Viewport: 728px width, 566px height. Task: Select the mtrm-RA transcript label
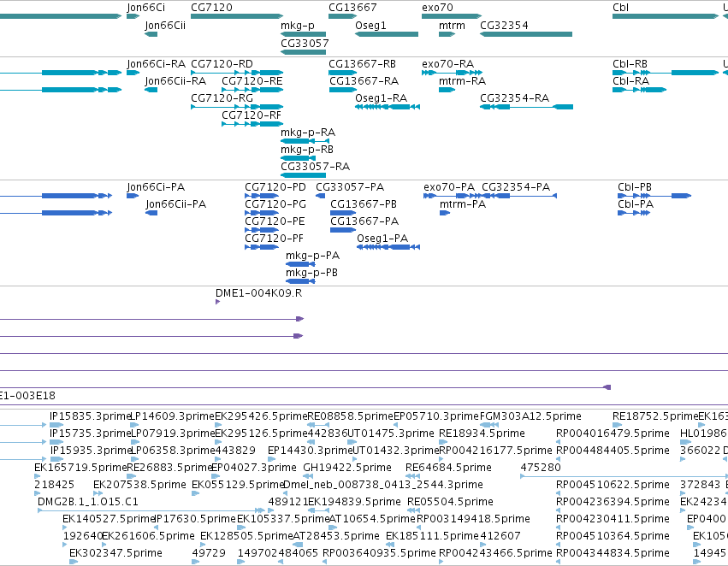[463, 81]
